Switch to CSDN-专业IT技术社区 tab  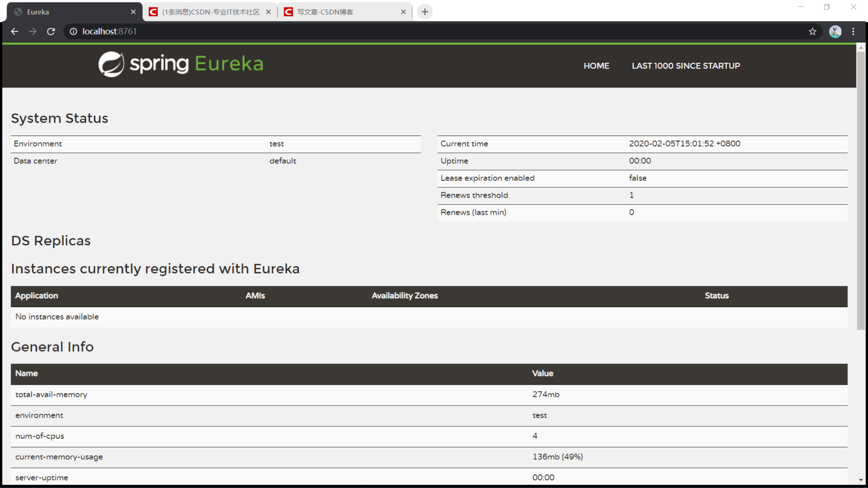tap(210, 12)
